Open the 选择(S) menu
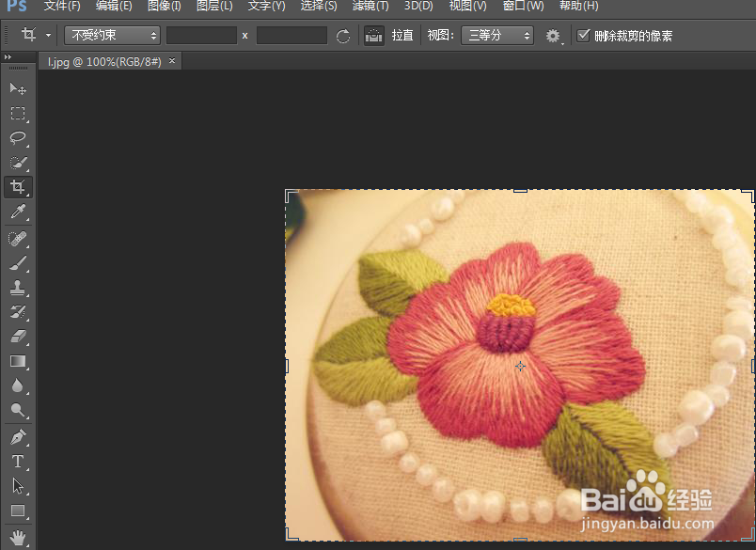Screen dimensions: 756x550 pyautogui.click(x=319, y=6)
